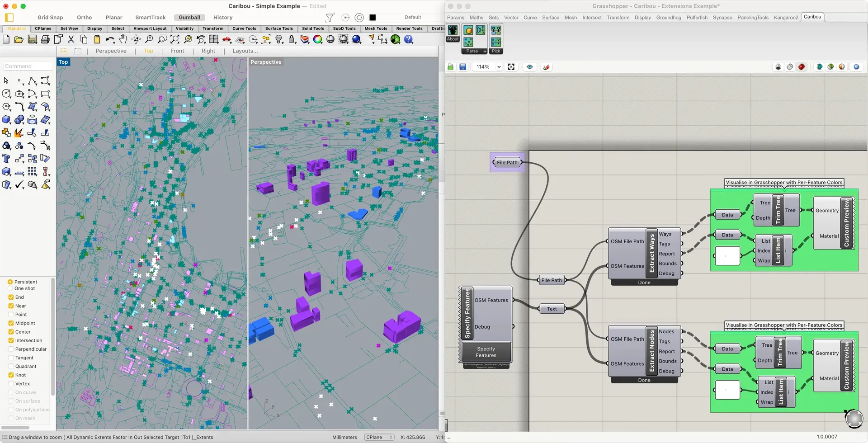The height and width of the screenshot is (443, 868).
Task: Enable the Intersection osnap checkbox
Action: coord(11,340)
